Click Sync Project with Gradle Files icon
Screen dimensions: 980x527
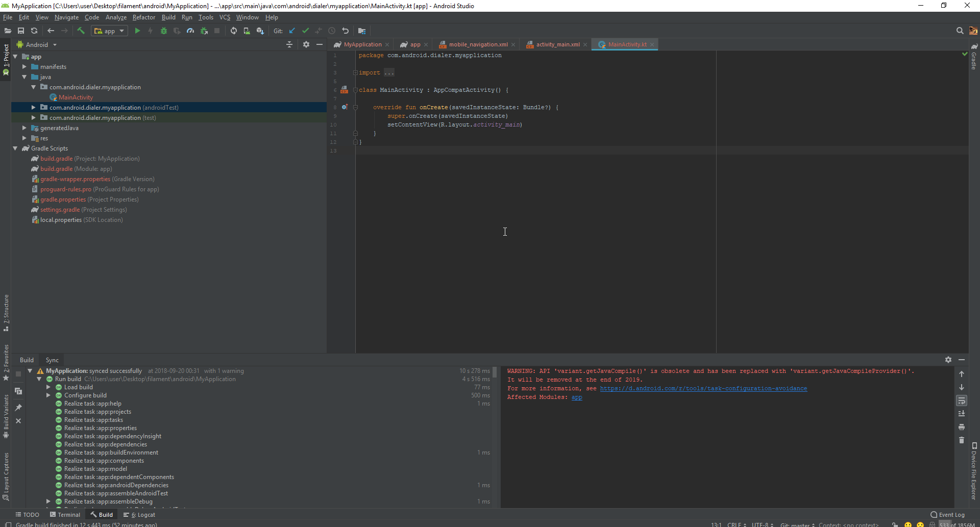(233, 31)
